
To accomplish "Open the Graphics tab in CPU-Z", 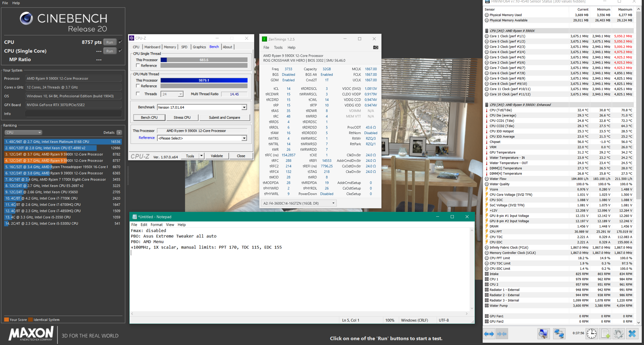I will [199, 47].
